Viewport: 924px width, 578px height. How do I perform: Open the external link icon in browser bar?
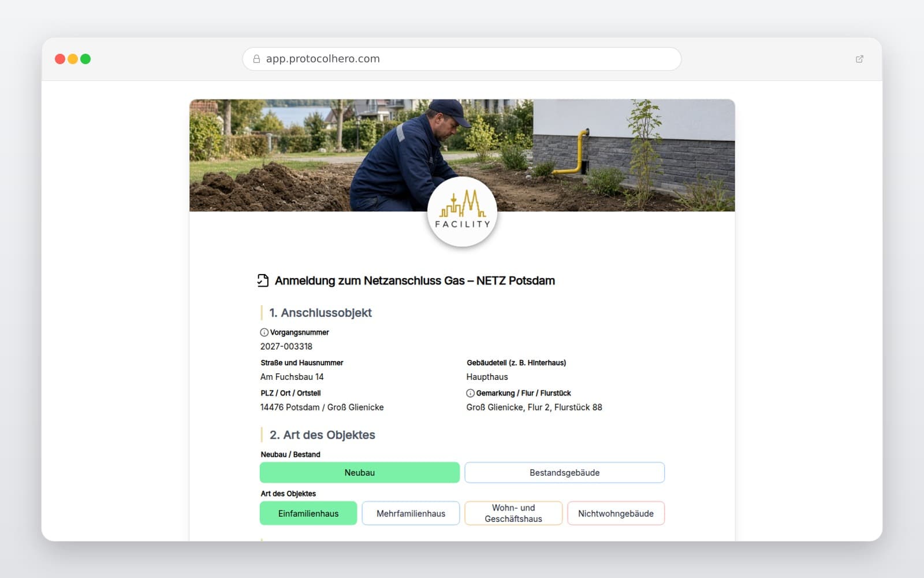click(859, 59)
